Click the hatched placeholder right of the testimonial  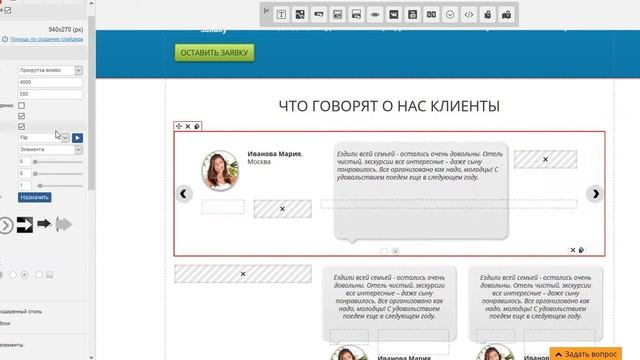tap(545, 159)
